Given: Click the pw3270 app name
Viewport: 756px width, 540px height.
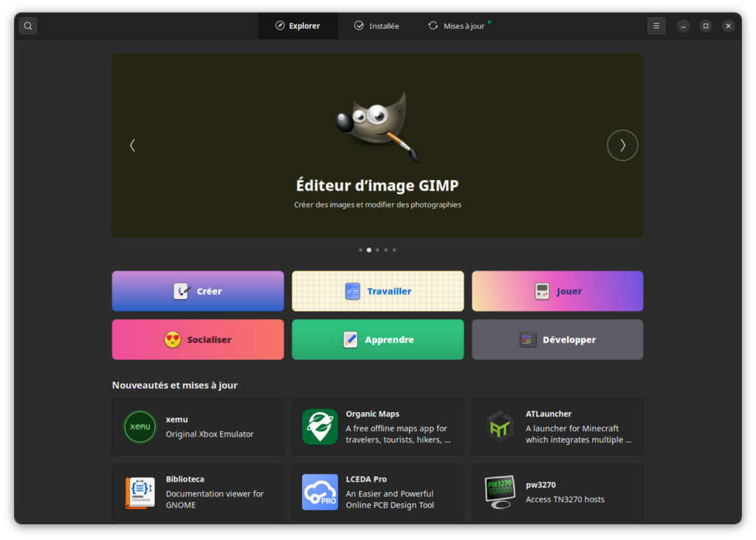Looking at the screenshot, I should [x=540, y=485].
